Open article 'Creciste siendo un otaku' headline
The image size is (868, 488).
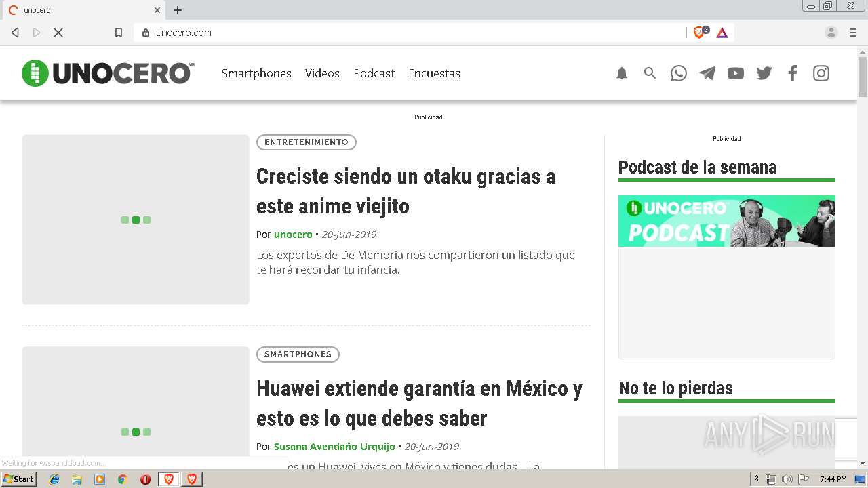406,191
